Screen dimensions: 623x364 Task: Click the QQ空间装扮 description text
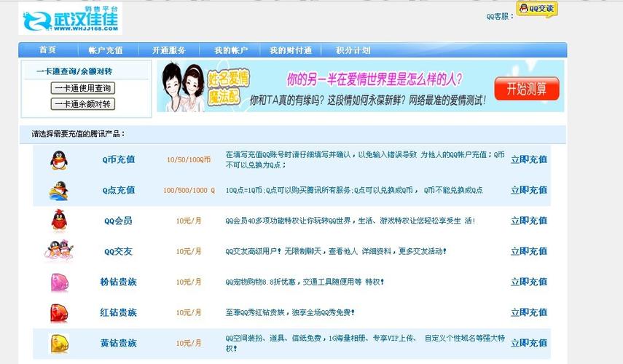click(x=365, y=343)
